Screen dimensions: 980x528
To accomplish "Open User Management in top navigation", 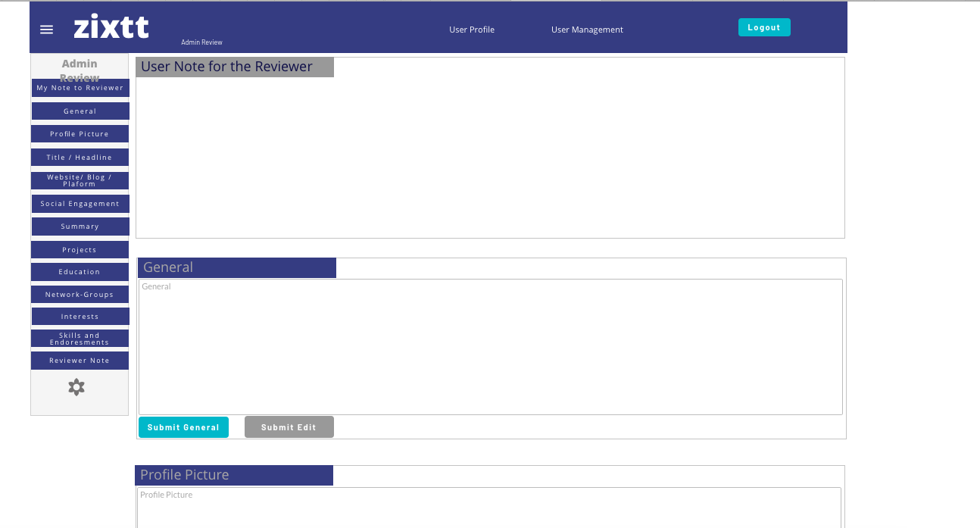I will click(587, 30).
